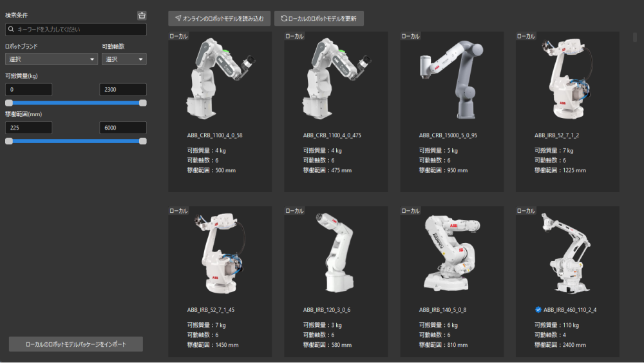Open the robot brand dropdown
The image size is (644, 363).
tap(52, 59)
